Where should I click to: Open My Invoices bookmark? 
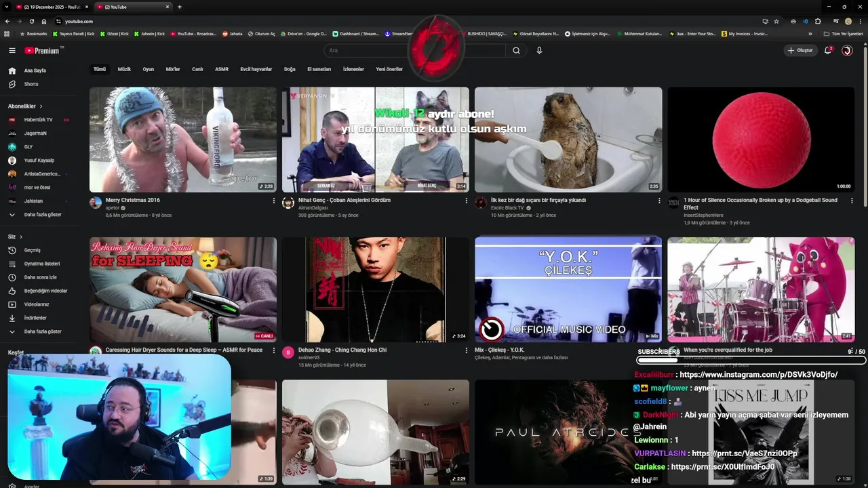click(745, 33)
